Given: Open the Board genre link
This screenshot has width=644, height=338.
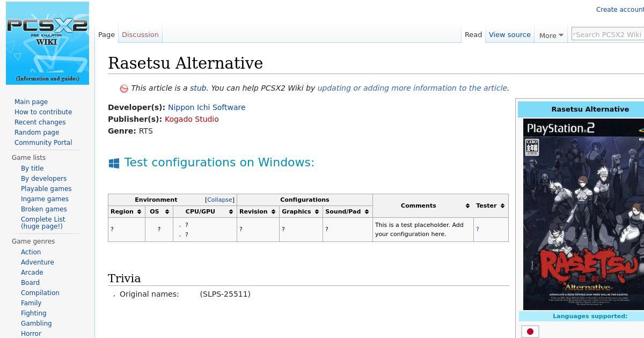Looking at the screenshot, I should (30, 283).
